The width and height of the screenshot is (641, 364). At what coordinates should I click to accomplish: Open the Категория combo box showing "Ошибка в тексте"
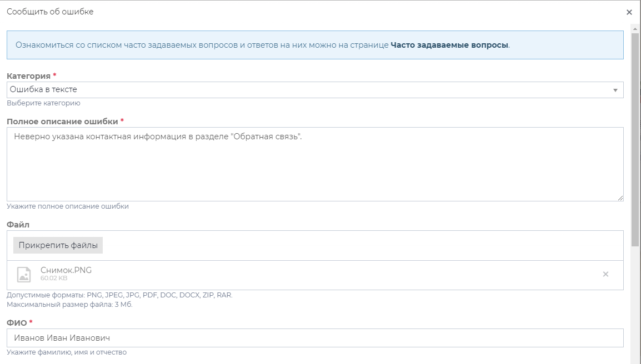[x=311, y=90]
